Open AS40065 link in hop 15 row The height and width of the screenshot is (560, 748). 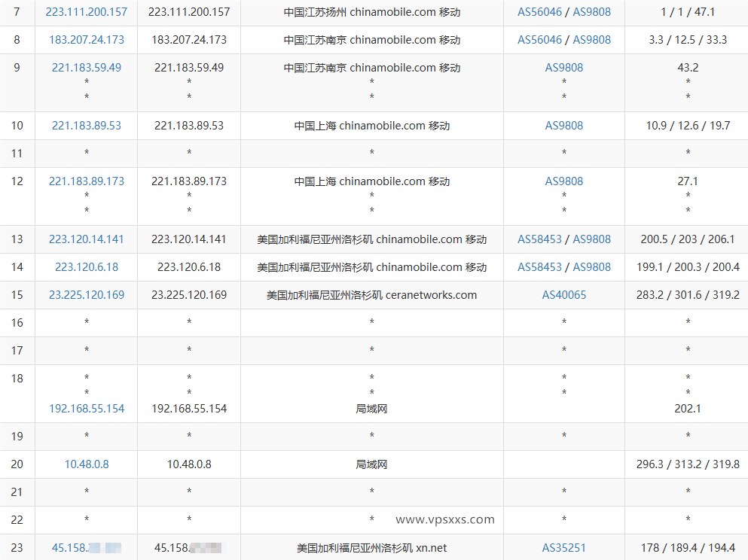[x=564, y=295]
